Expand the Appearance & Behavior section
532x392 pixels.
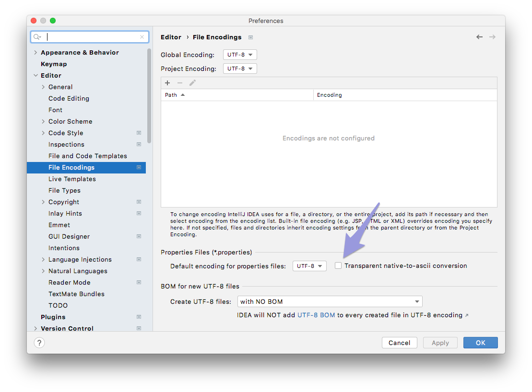35,53
